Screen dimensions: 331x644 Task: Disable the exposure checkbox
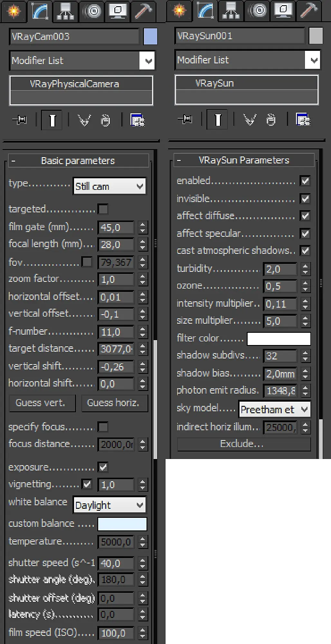[x=103, y=467]
